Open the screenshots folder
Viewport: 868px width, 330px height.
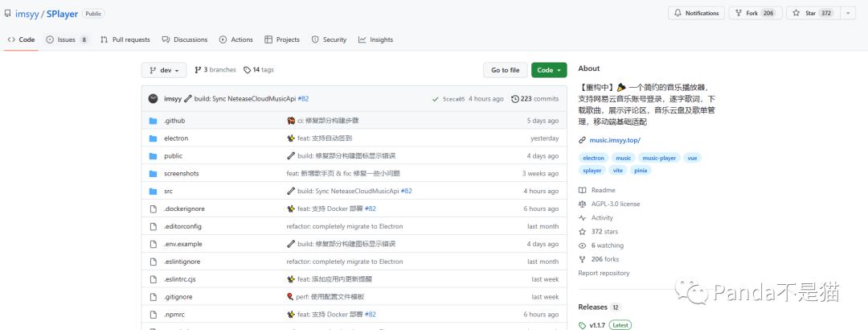click(182, 174)
